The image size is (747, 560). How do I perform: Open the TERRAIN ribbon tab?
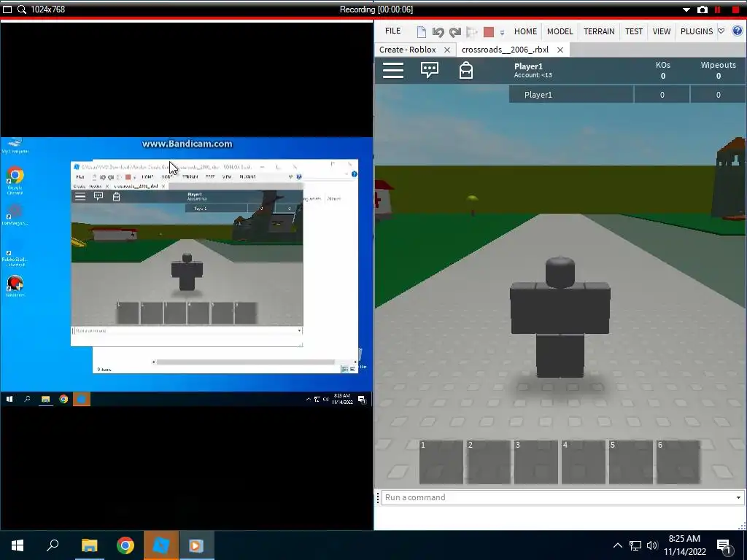(599, 31)
